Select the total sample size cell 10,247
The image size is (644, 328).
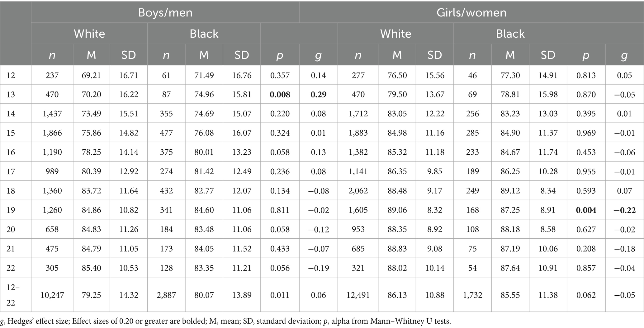(52, 295)
